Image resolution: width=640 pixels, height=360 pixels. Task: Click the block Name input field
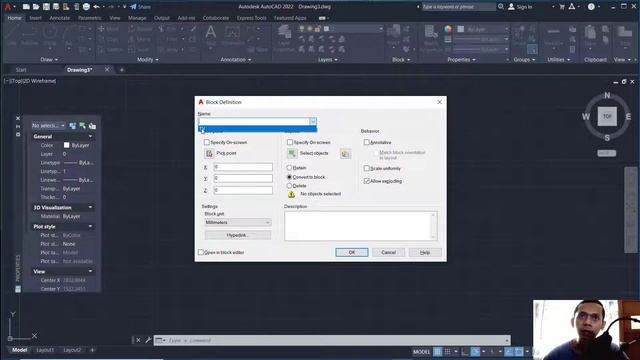pos(254,121)
